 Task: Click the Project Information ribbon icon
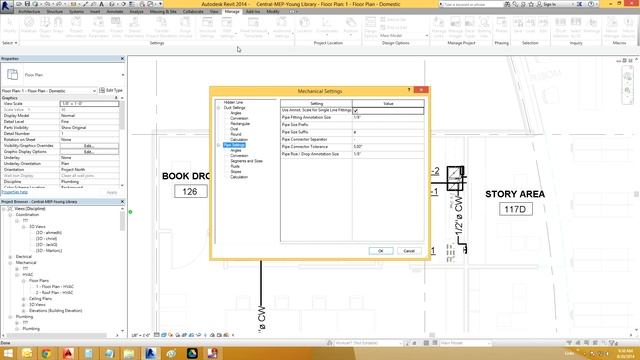point(76,27)
